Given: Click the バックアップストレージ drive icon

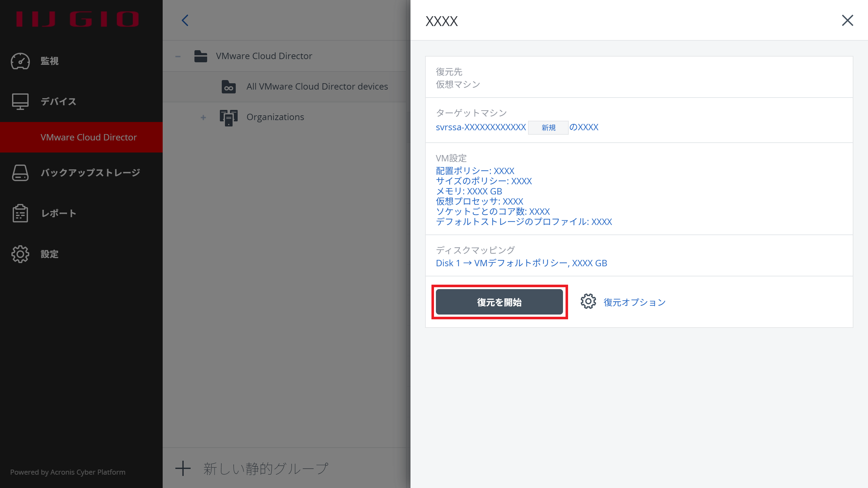Looking at the screenshot, I should [x=20, y=173].
